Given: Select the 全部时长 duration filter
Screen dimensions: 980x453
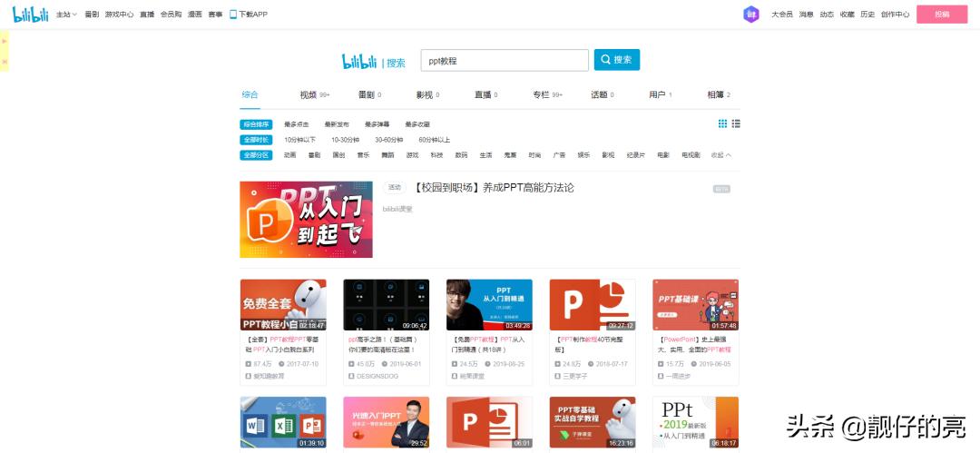Looking at the screenshot, I should click(256, 140).
